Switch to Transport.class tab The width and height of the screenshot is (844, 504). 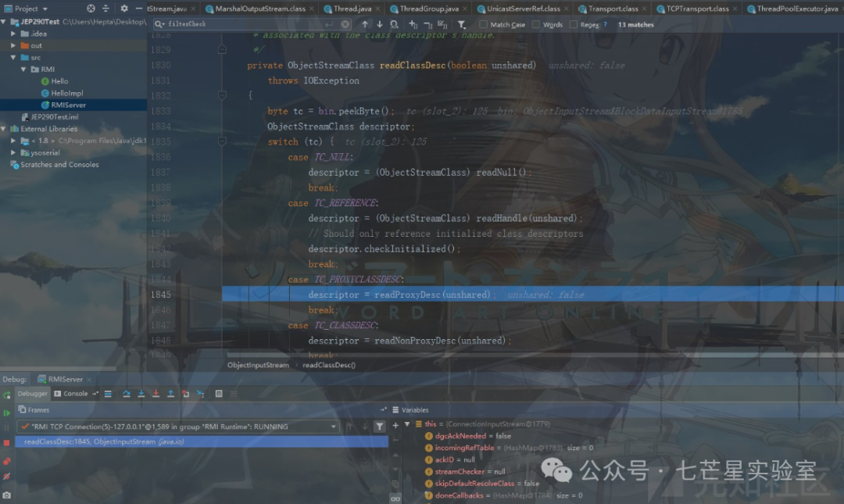(613, 9)
